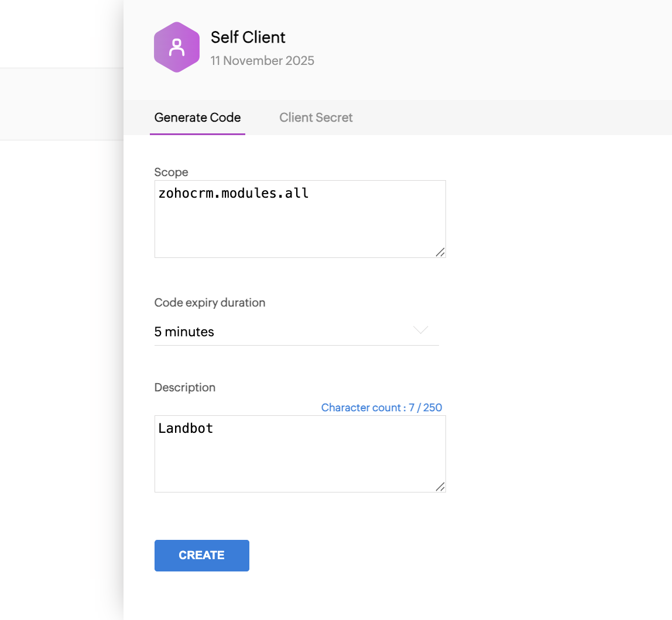Click the Self Client title heading
Screen dimensions: 672x620
pyautogui.click(x=248, y=37)
